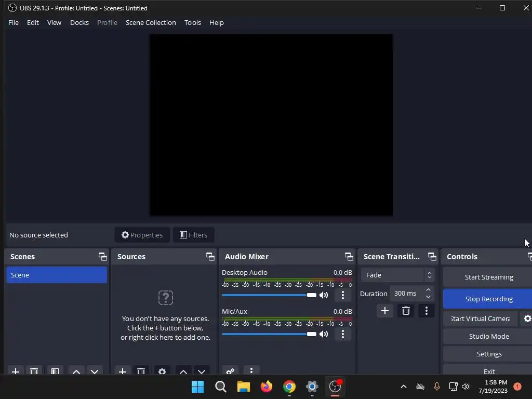532x399 pixels.
Task: Click the black preview canvas
Action: [x=271, y=125]
